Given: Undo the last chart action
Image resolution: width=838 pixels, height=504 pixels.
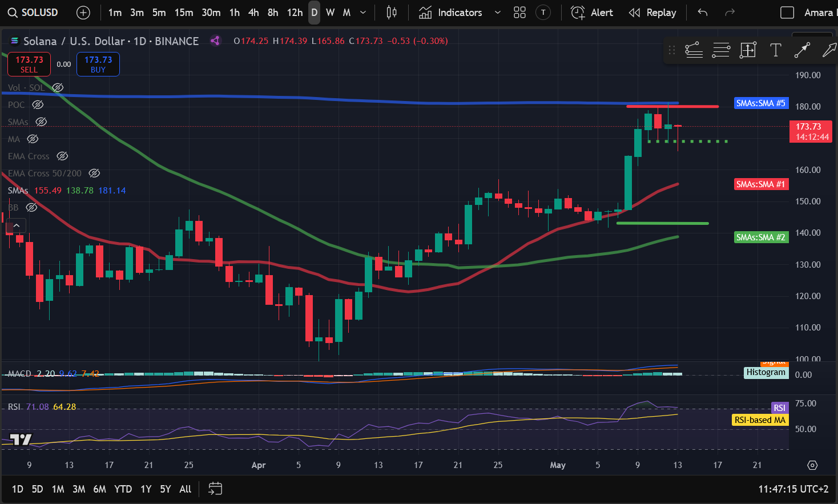Looking at the screenshot, I should click(703, 13).
